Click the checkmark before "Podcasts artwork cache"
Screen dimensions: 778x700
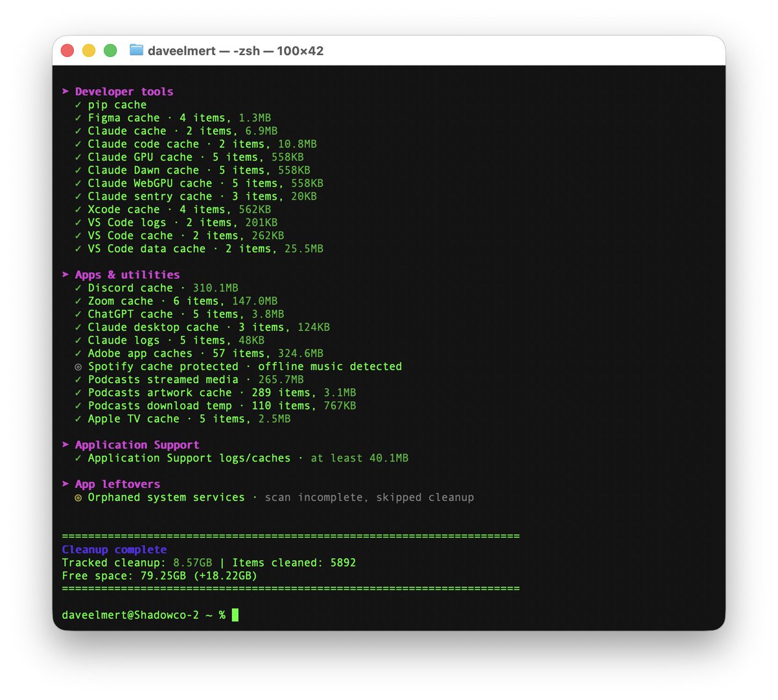[x=78, y=393]
